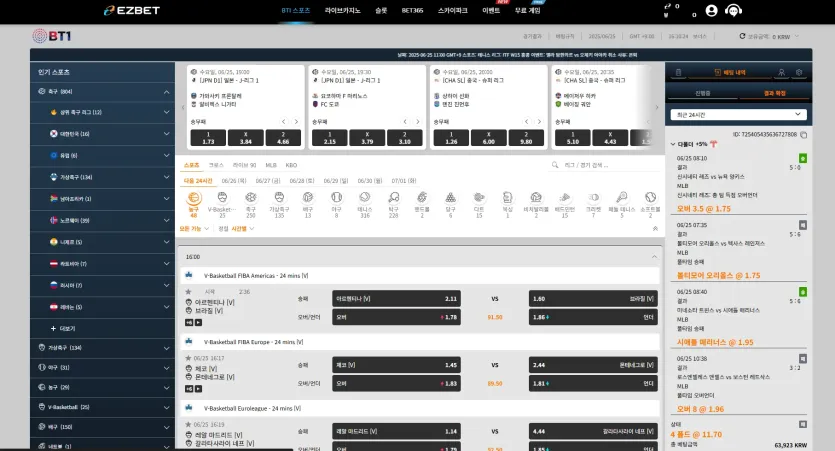Viewport: 835px width, 451px height.
Task: Expand 상위 축구 리그 (12) row
Action: 103,112
